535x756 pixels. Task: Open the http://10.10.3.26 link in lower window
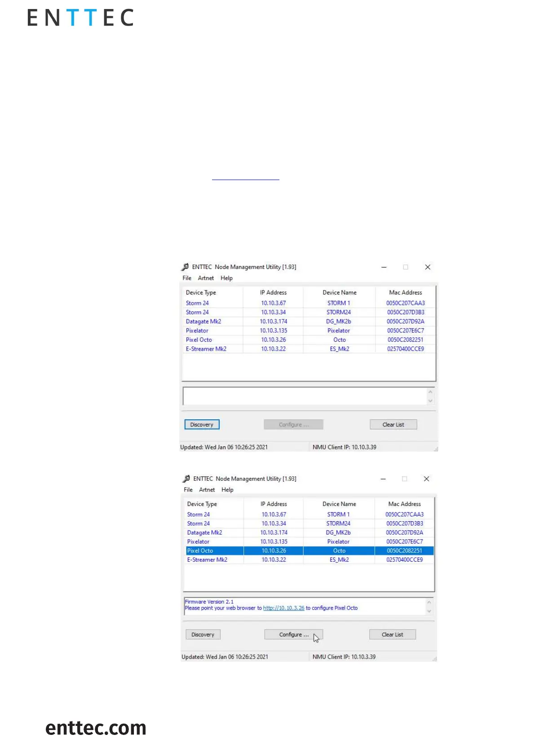(x=283, y=608)
